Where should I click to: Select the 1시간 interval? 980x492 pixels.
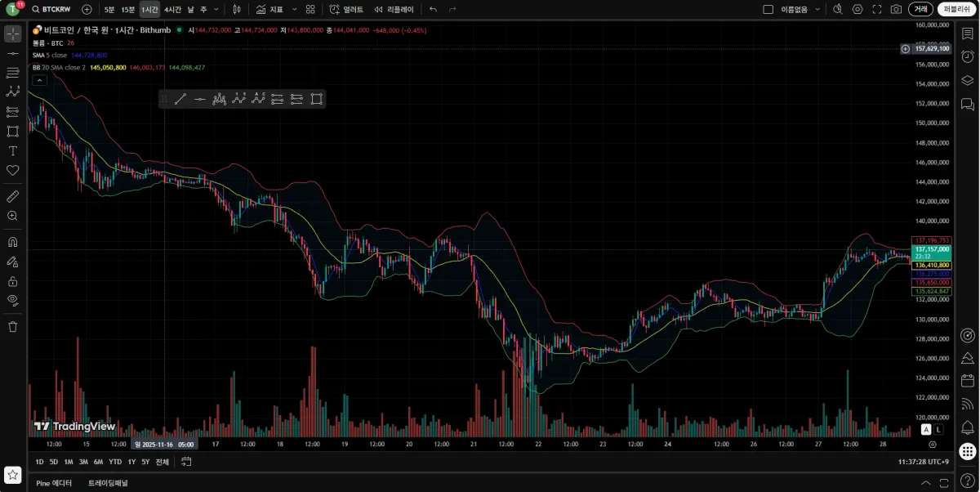tap(149, 9)
